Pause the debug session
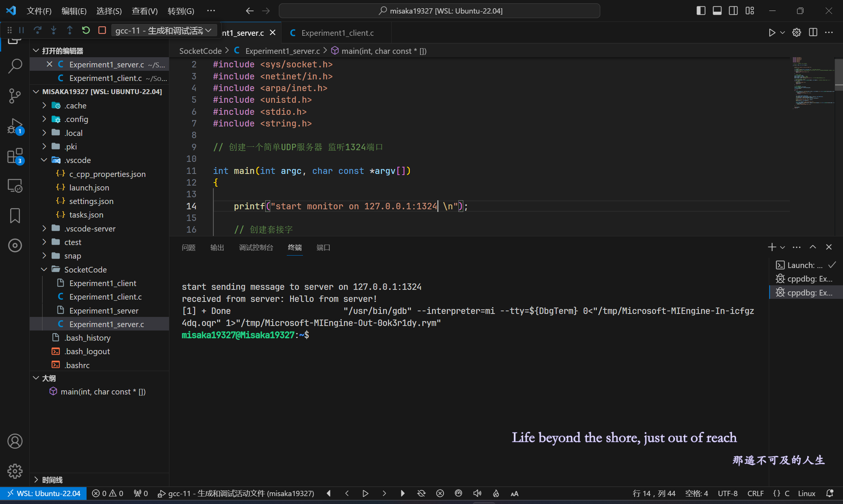Image resolution: width=843 pixels, height=504 pixels. [21, 30]
